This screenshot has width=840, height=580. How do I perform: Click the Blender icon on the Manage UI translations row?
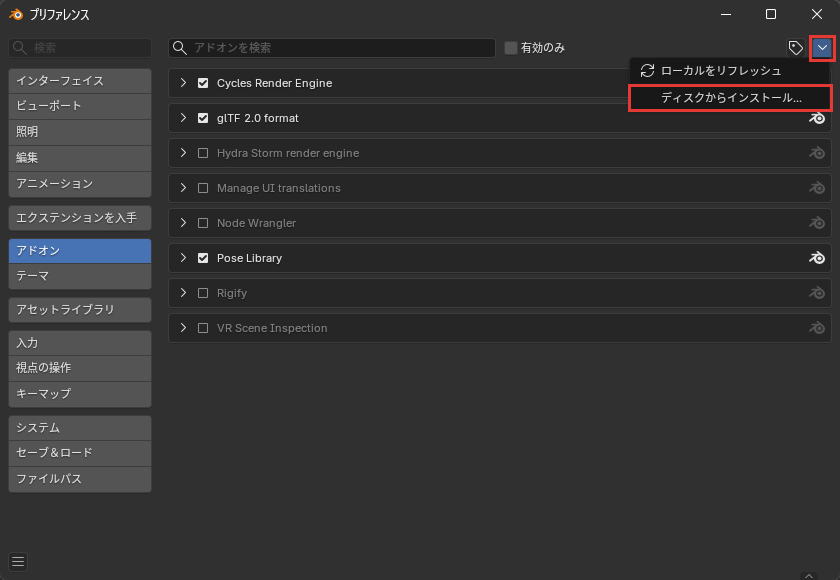(x=816, y=188)
